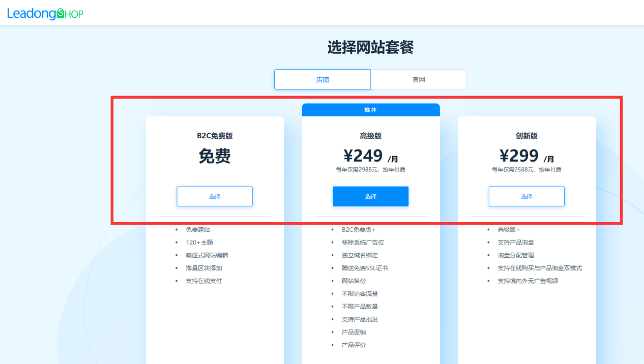Viewport: 644px width, 364px height.
Task: Click the 独立域名绑定 feature item
Action: [x=360, y=255]
